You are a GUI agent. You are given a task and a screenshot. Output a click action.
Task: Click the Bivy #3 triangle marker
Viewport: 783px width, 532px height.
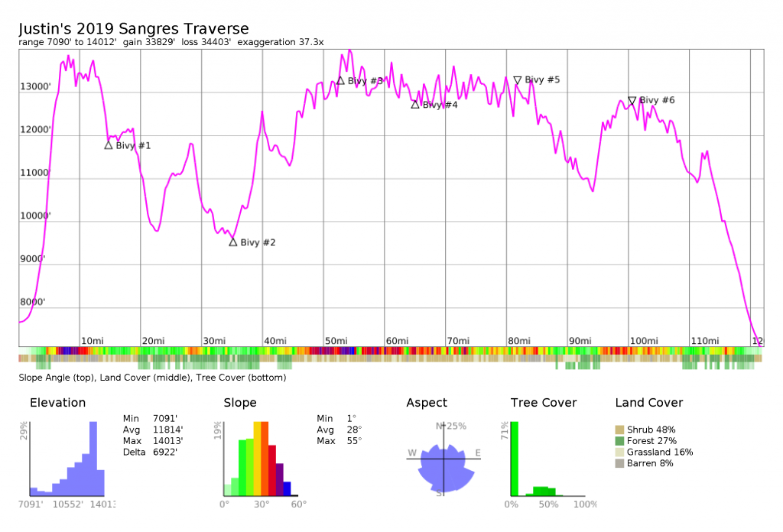click(340, 80)
